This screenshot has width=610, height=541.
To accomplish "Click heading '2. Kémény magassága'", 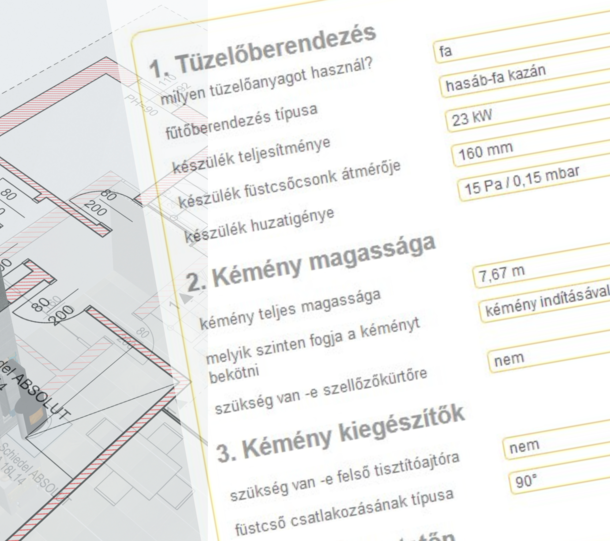I will click(311, 263).
